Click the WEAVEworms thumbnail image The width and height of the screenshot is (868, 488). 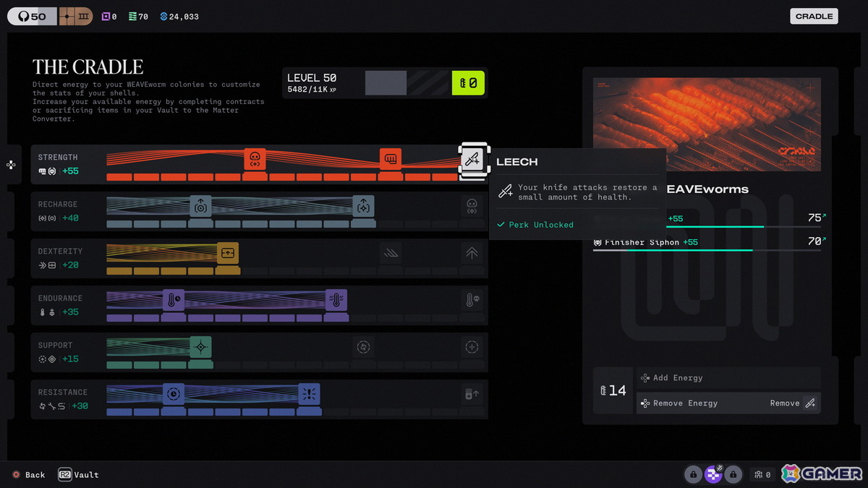[x=707, y=124]
